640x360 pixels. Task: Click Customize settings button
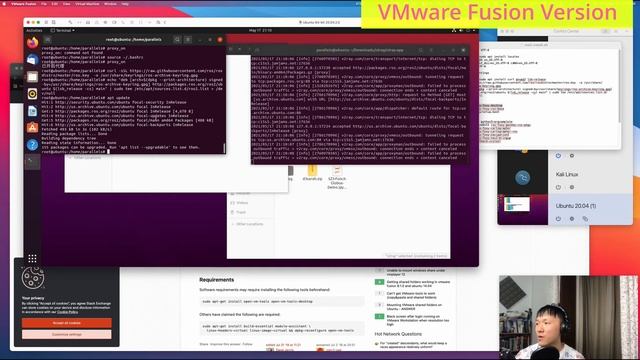click(67, 334)
